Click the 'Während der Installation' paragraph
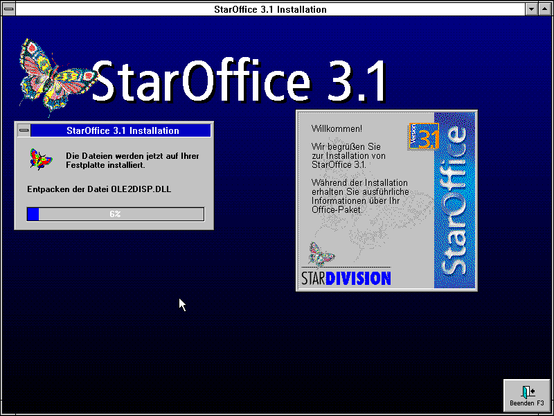This screenshot has height=416, width=554. pos(360,196)
